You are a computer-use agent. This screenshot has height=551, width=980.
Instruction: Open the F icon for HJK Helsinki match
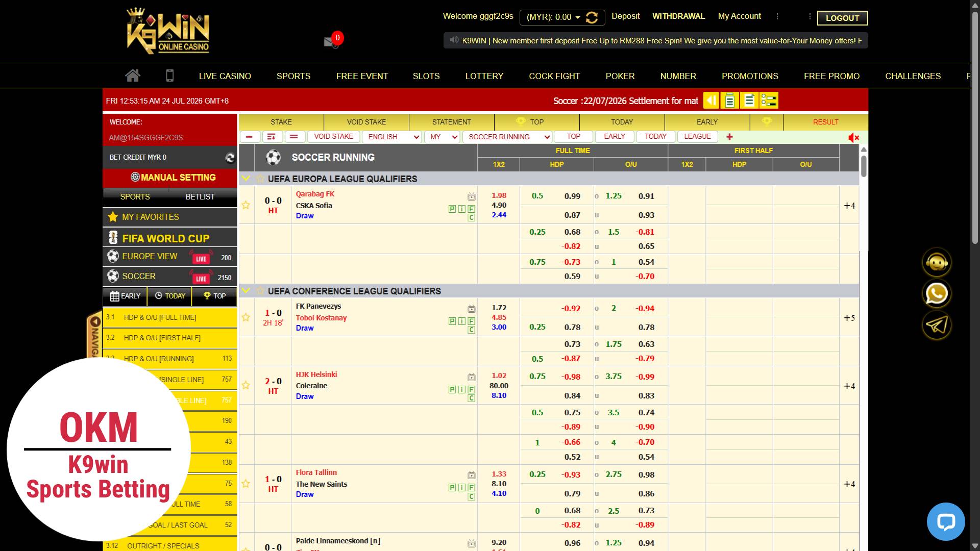coord(471,389)
